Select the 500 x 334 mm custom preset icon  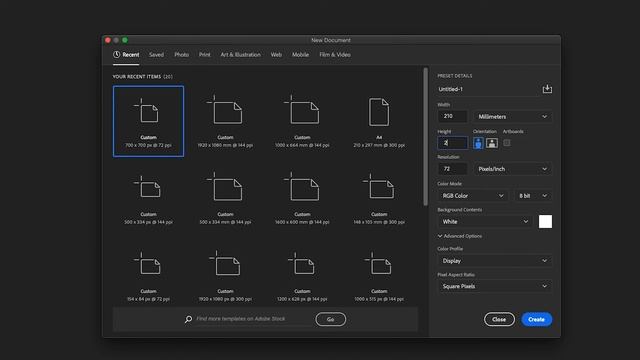coord(225,187)
